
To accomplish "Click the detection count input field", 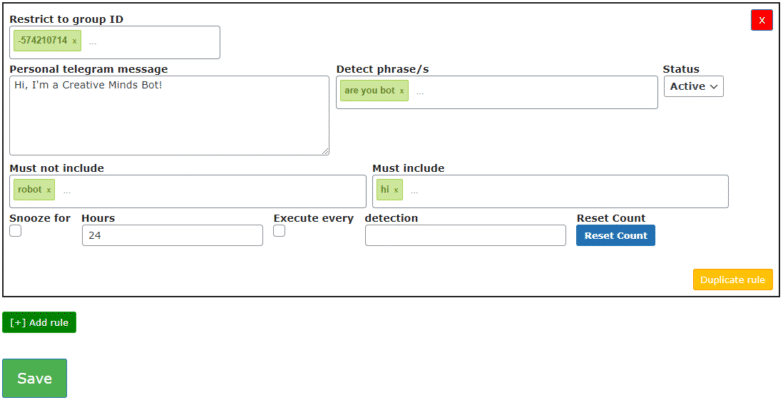I will tap(465, 235).
